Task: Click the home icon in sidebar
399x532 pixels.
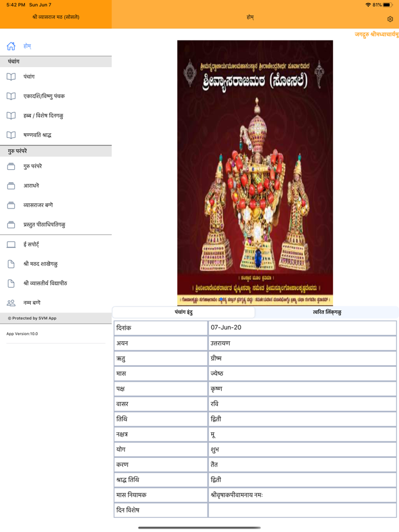Action: 11,46
